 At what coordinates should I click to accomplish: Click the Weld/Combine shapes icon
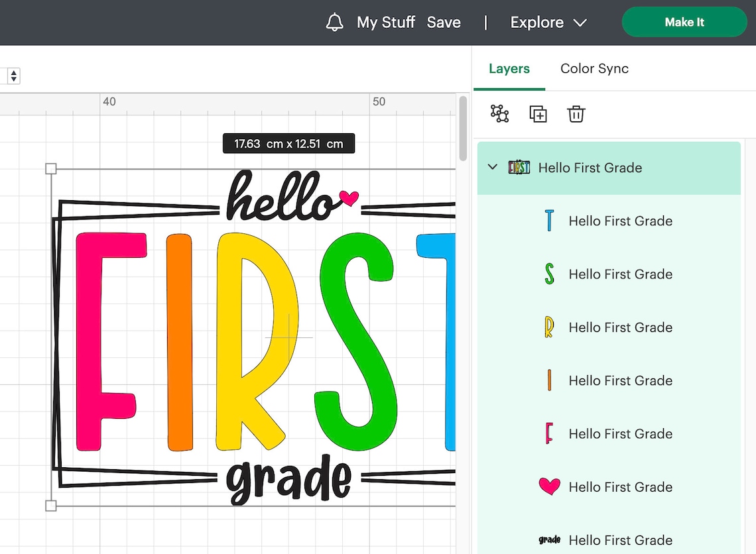click(499, 113)
